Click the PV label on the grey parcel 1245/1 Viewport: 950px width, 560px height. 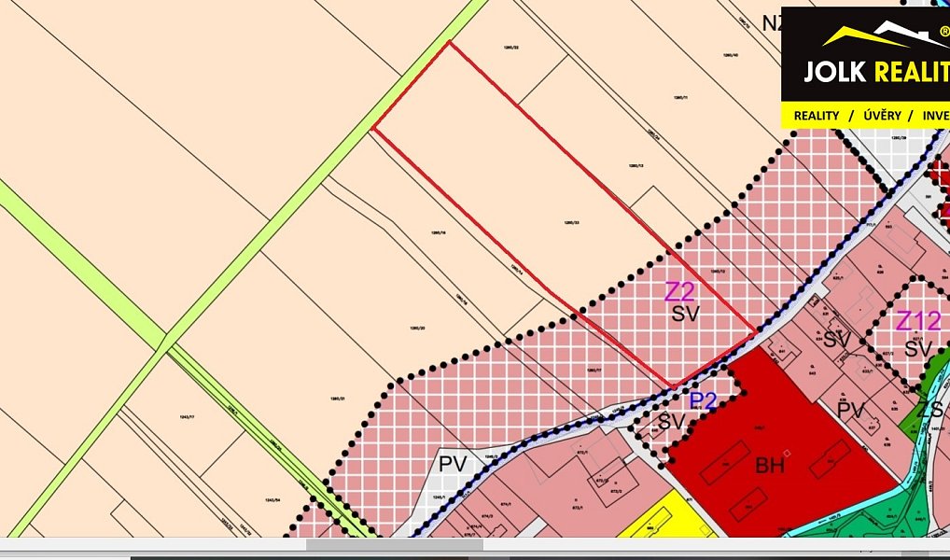[x=453, y=464]
